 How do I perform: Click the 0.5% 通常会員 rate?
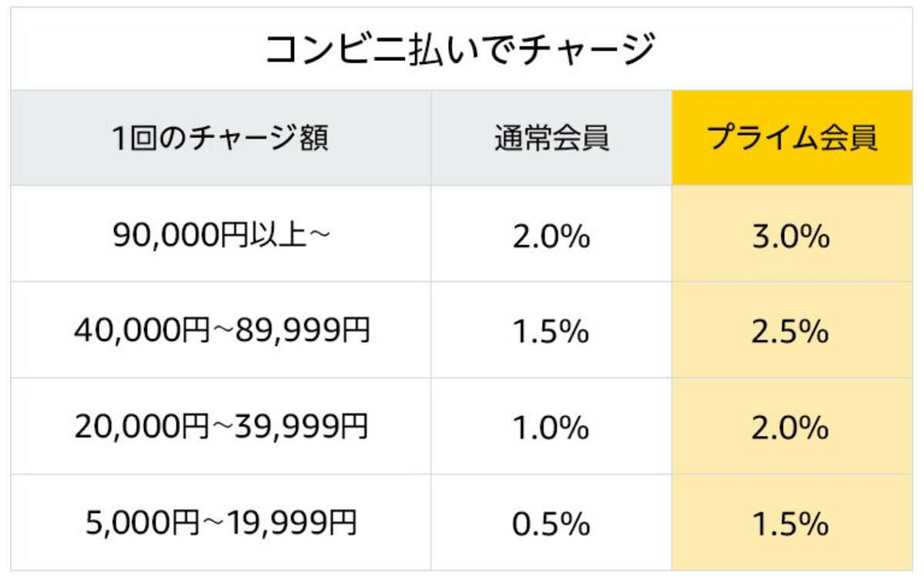coord(551,524)
